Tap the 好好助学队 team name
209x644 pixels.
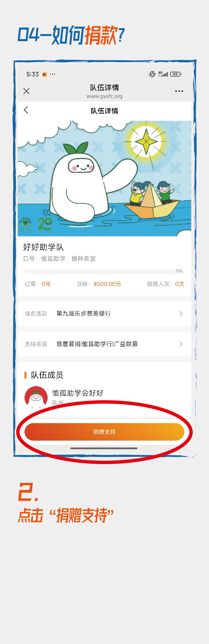[x=44, y=247]
